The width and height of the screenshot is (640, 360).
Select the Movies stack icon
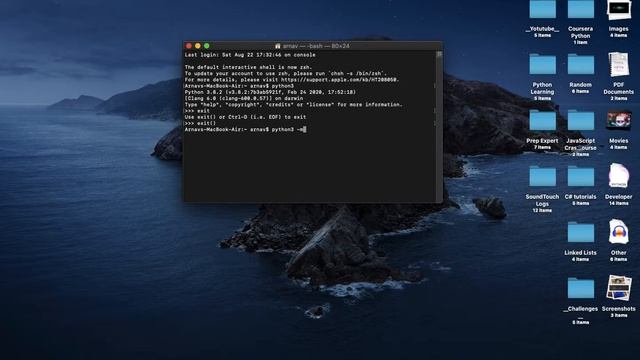[619, 120]
